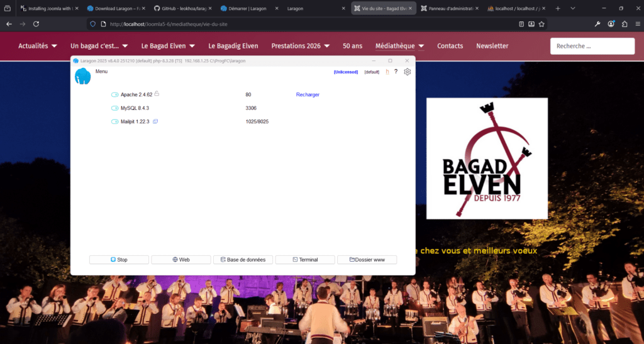Open the page info icon before the URL
The width and height of the screenshot is (644, 344).
tap(103, 25)
